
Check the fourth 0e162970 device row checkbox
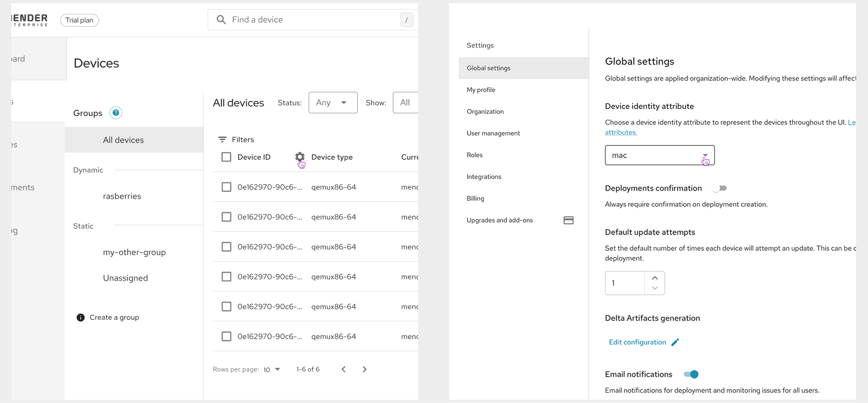point(227,277)
